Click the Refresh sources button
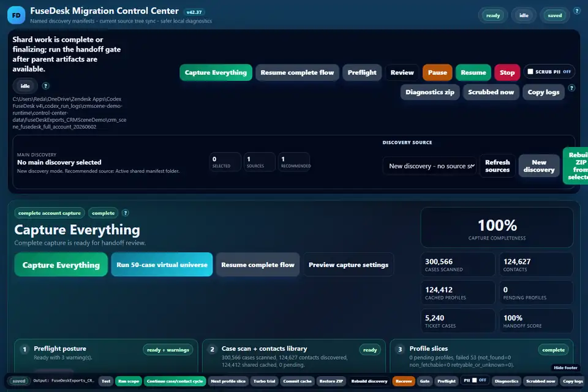The width and height of the screenshot is (588, 392). [497, 166]
